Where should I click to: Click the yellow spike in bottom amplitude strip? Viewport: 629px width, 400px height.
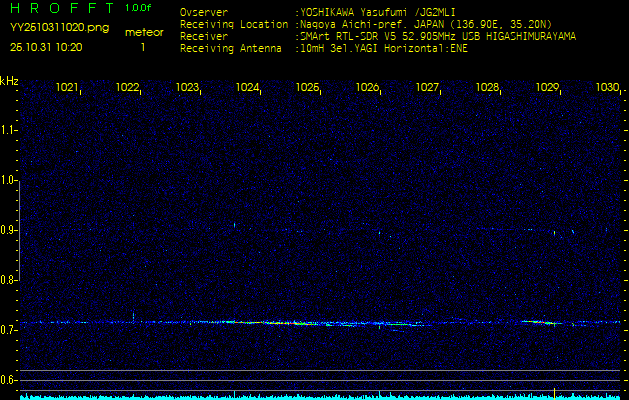pyautogui.click(x=554, y=391)
